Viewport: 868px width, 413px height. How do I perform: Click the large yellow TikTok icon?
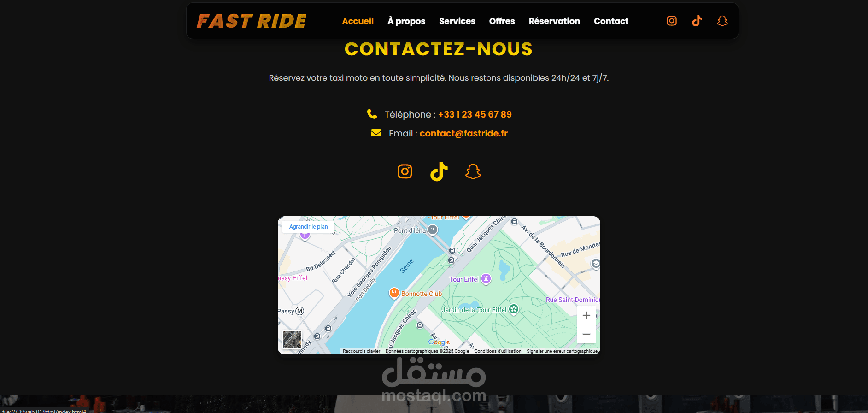point(439,171)
